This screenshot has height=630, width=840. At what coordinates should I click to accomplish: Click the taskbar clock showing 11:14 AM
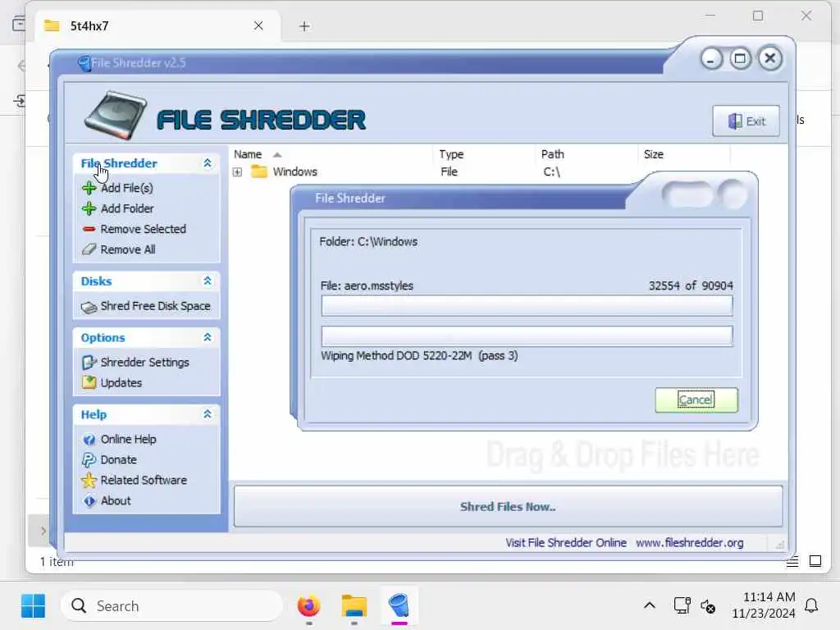(764, 605)
